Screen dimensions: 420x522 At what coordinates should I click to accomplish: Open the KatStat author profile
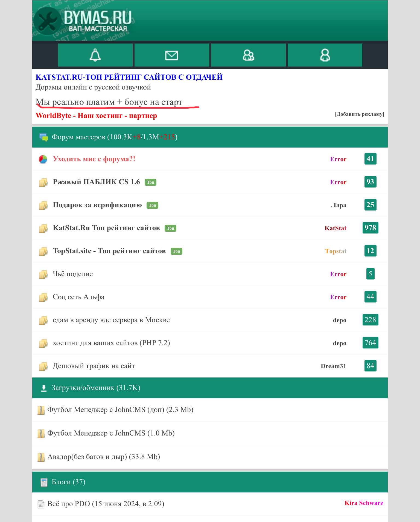pos(335,228)
